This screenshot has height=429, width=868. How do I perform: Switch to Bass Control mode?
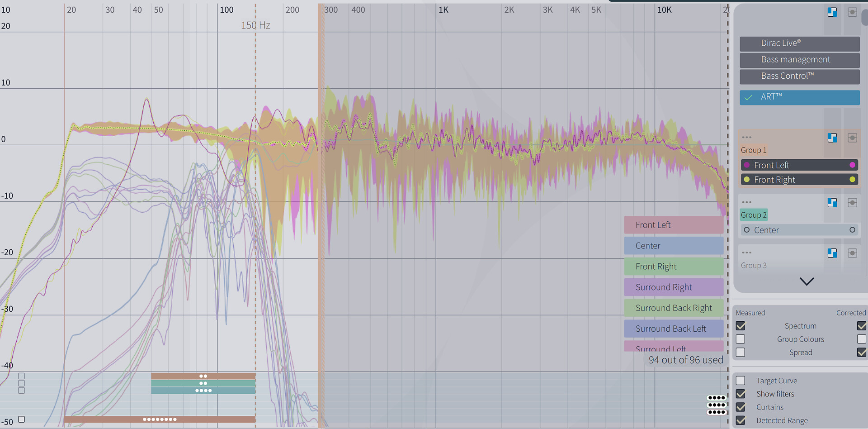[799, 76]
